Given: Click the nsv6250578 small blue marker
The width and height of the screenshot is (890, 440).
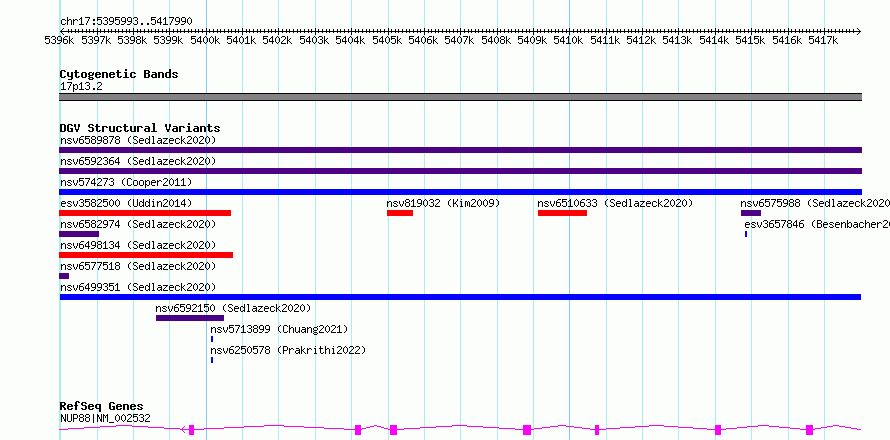Looking at the screenshot, I should coord(212,360).
